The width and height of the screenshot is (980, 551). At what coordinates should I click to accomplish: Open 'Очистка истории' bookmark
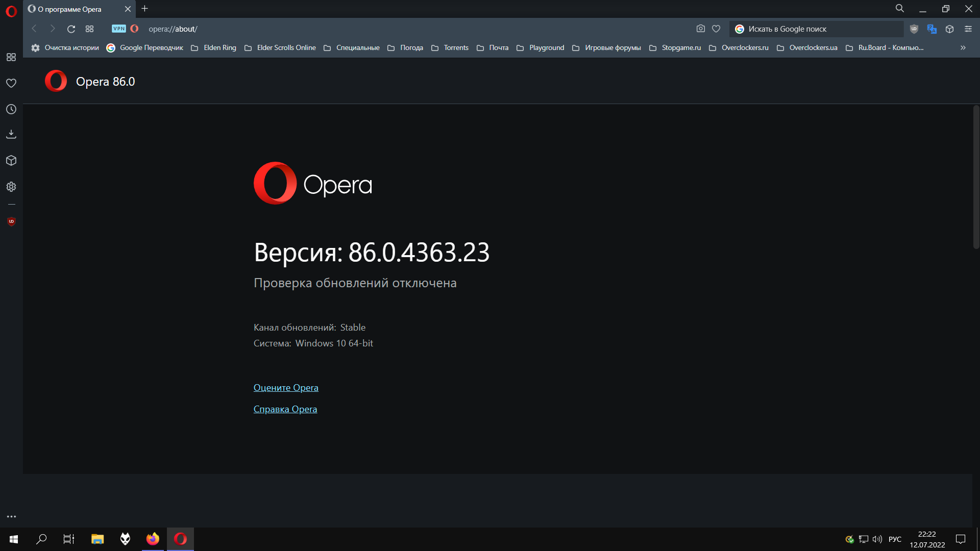click(x=65, y=47)
